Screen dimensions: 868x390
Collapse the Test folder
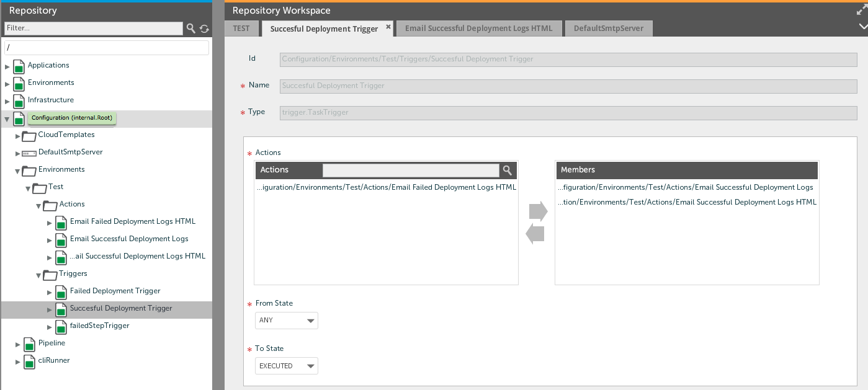click(x=29, y=188)
